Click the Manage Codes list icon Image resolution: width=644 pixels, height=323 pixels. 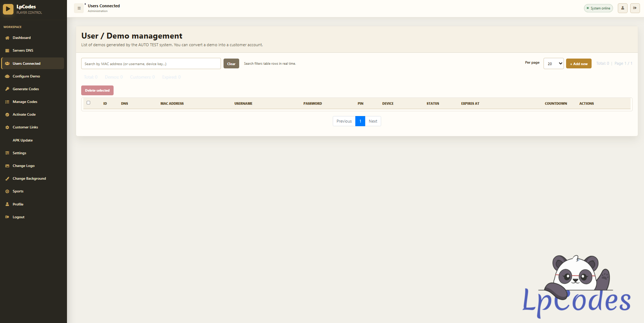(x=7, y=102)
